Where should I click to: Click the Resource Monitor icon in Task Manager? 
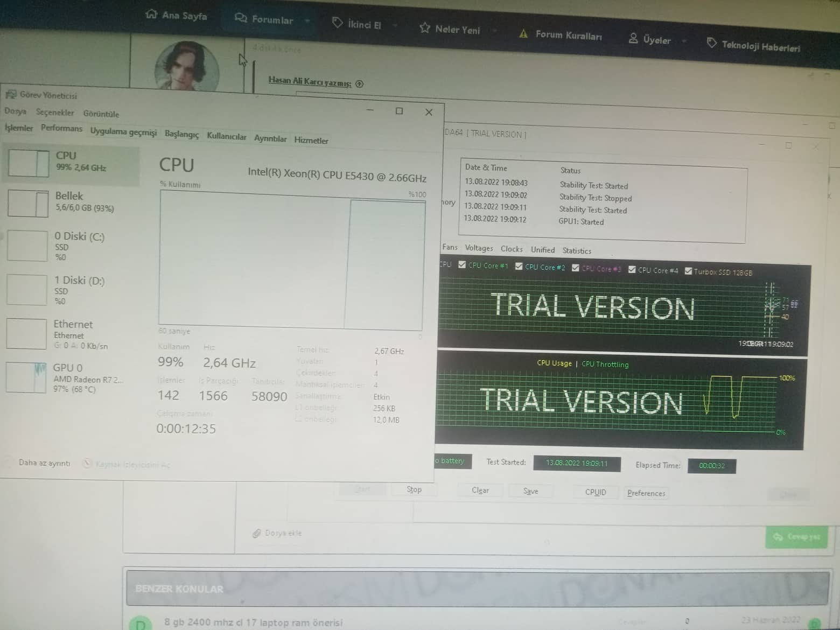point(87,464)
